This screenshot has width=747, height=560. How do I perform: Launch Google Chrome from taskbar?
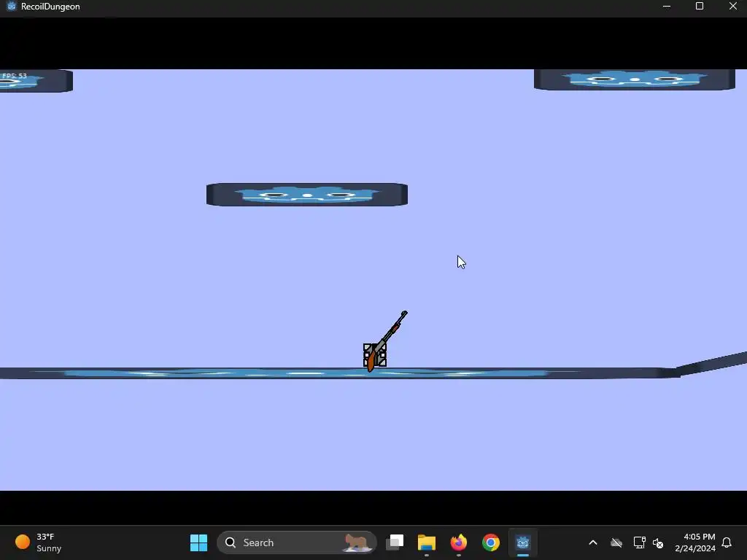491,542
